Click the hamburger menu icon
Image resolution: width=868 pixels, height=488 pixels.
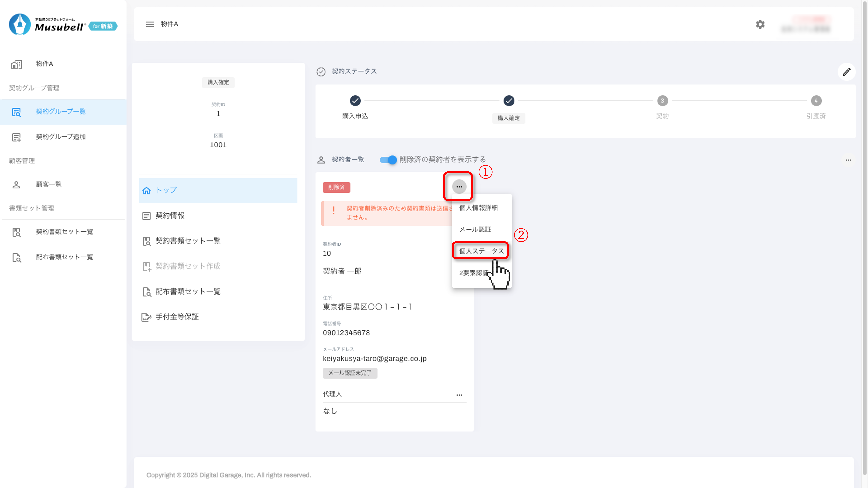click(150, 24)
